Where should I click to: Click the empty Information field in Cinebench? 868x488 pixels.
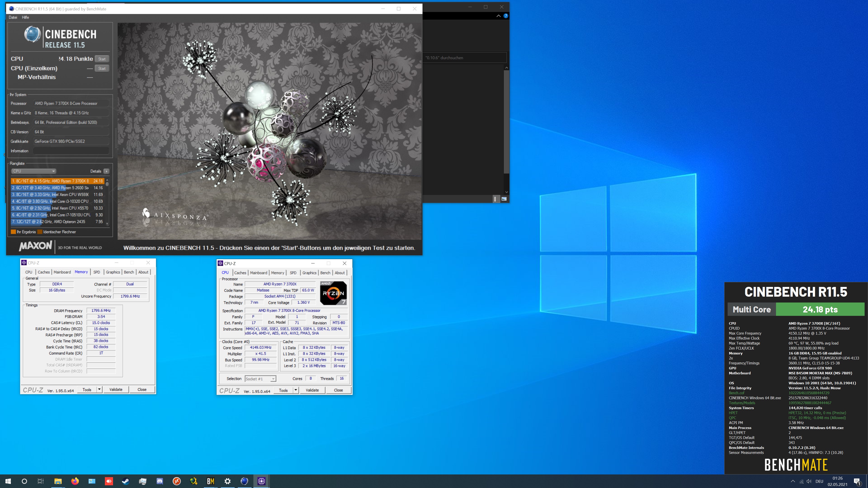pyautogui.click(x=71, y=151)
